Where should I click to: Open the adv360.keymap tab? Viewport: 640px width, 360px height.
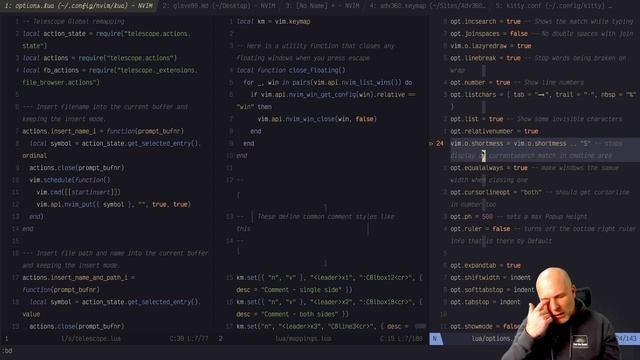pyautogui.click(x=427, y=6)
